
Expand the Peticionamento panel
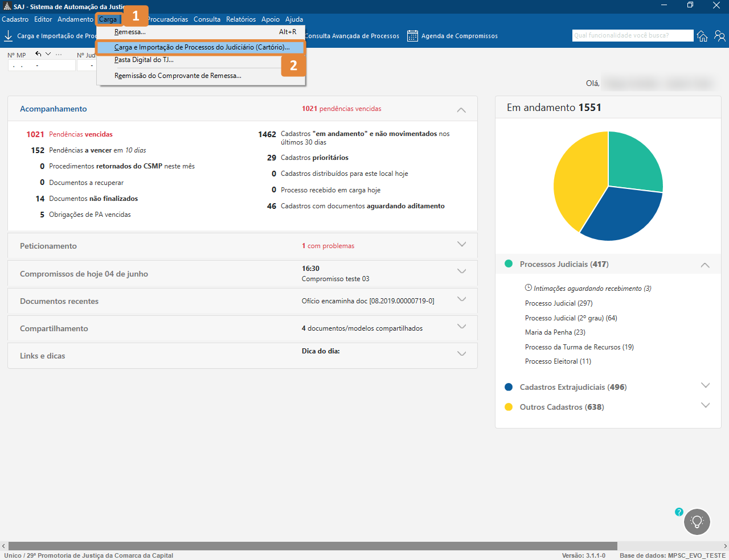tap(461, 244)
